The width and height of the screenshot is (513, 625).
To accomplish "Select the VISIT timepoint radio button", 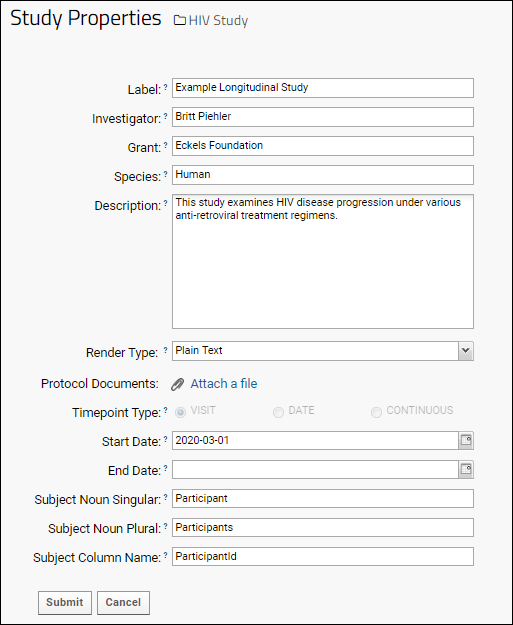I will coord(181,412).
